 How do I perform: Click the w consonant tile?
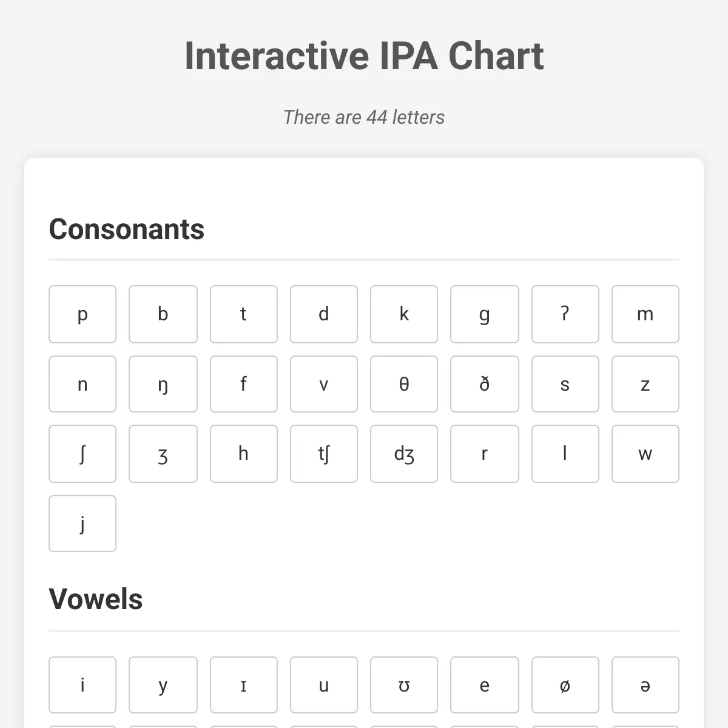coord(645,454)
